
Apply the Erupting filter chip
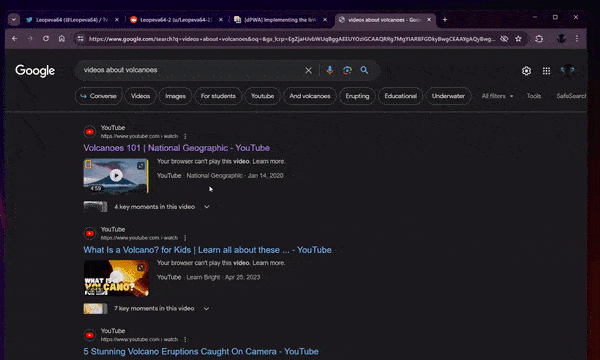(x=357, y=96)
